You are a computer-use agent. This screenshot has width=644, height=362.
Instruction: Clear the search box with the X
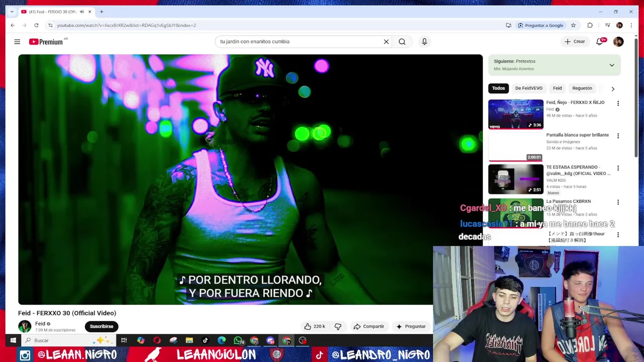pos(386,42)
